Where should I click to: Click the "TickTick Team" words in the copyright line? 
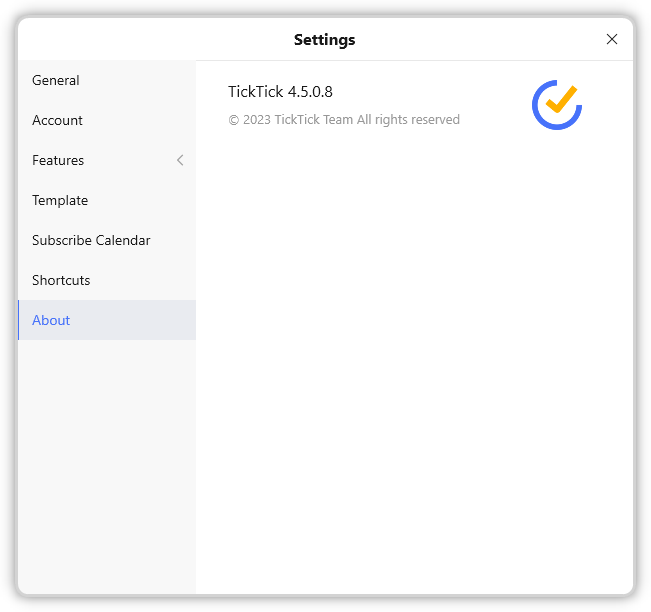(313, 120)
